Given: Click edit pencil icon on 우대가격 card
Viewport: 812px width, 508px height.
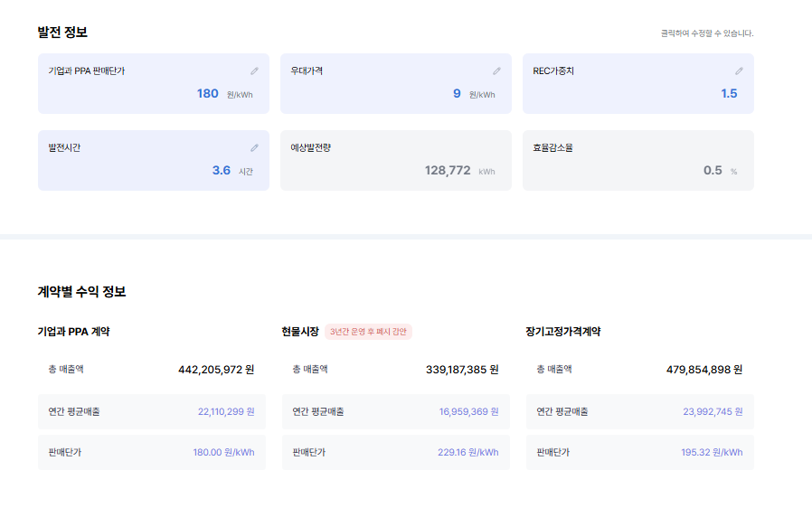Looking at the screenshot, I should coord(496,71).
